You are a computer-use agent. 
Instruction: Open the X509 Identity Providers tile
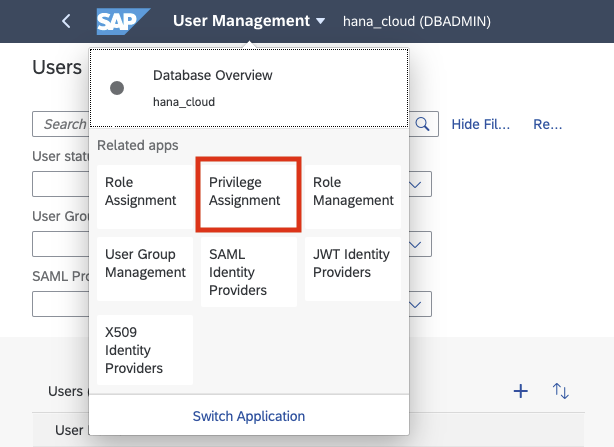145,350
